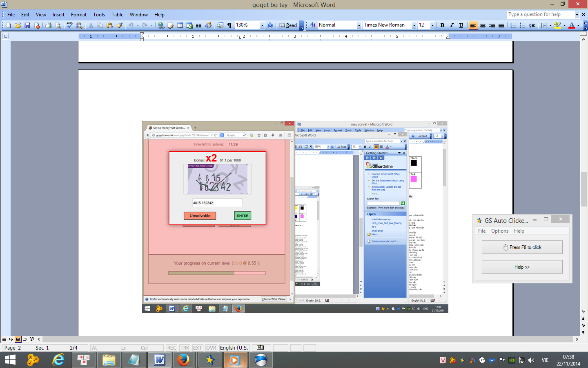Open Internet Explorer from the taskbar
The image size is (588, 368).
coord(58,360)
